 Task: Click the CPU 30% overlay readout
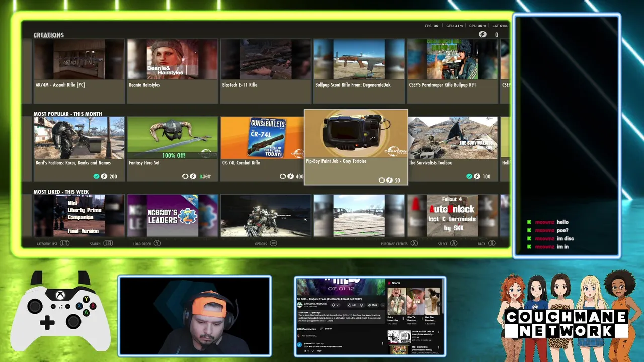478,26
